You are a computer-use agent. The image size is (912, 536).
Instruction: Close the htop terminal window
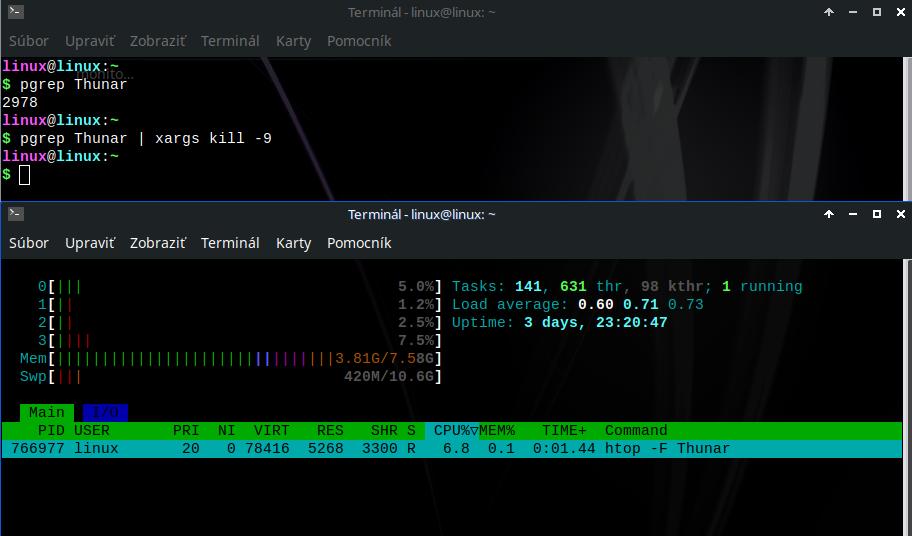coord(900,214)
